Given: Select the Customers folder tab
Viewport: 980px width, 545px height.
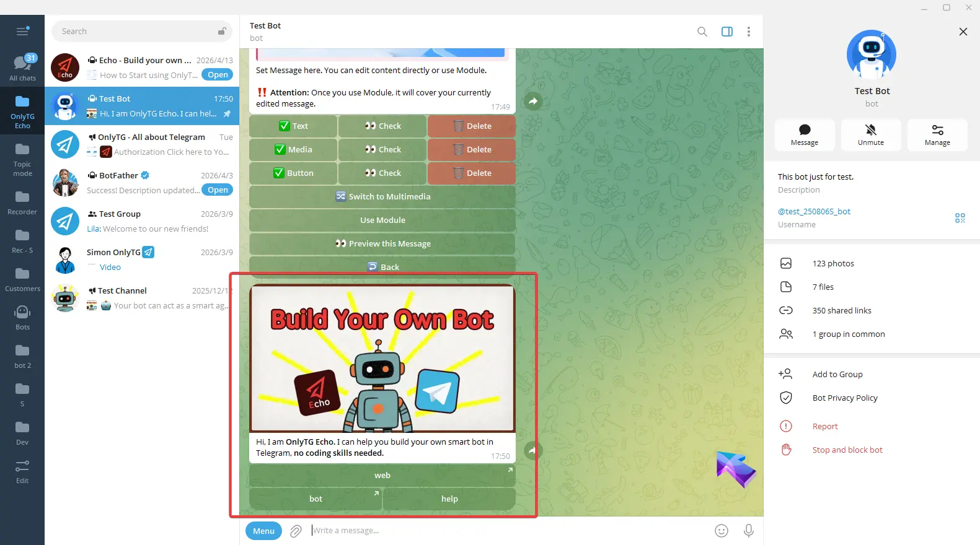Looking at the screenshot, I should (22, 278).
